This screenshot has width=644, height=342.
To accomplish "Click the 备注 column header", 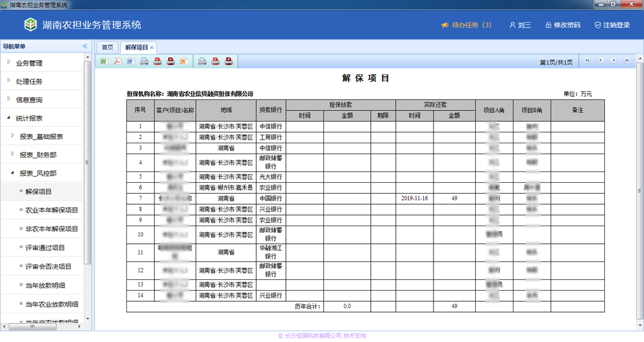I will tap(578, 110).
